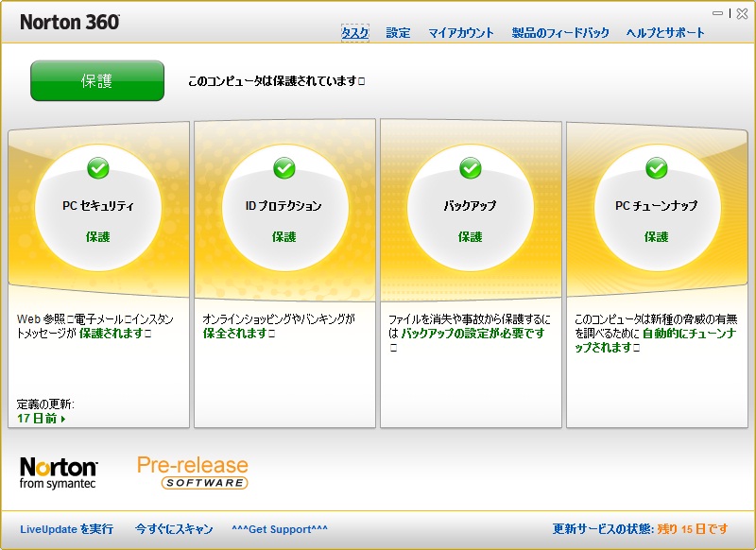
Task: Run LiveUpdate を実行 link
Action: pyautogui.click(x=66, y=529)
